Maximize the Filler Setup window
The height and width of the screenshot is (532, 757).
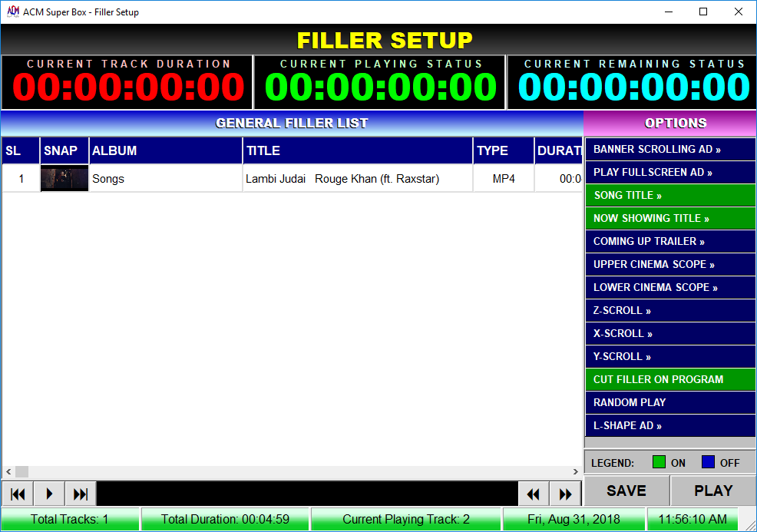[x=703, y=12]
